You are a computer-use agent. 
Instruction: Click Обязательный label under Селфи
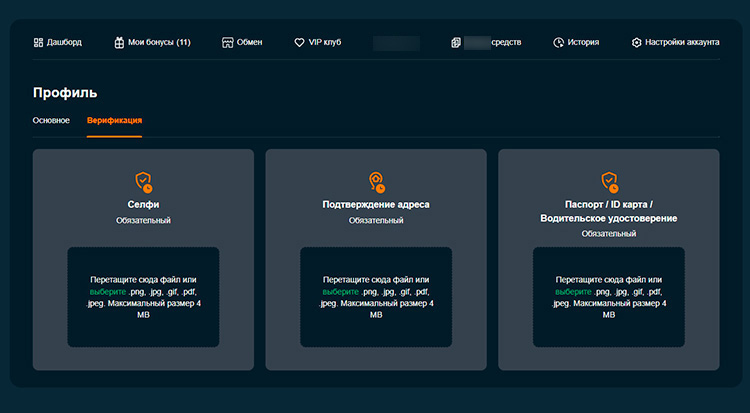pyautogui.click(x=143, y=221)
